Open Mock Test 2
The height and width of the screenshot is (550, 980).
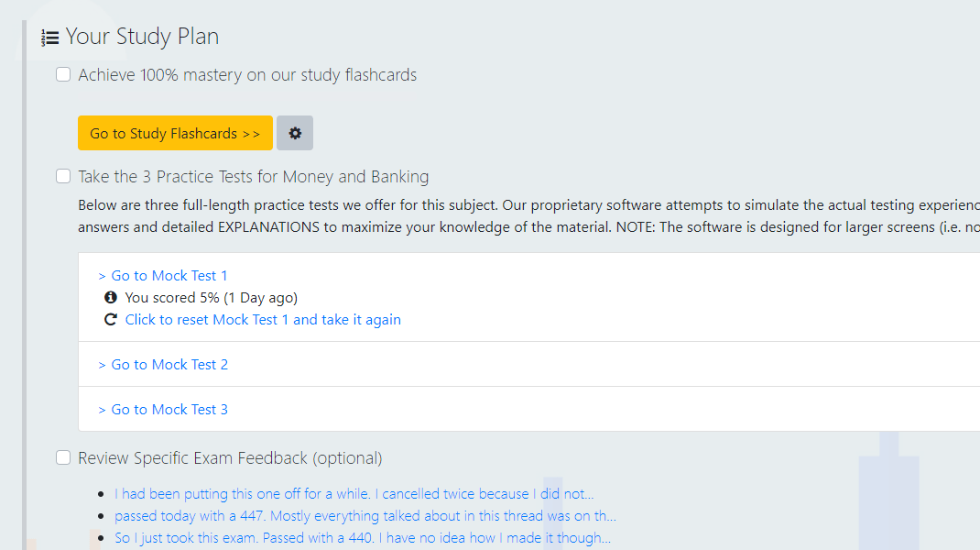[x=169, y=364]
